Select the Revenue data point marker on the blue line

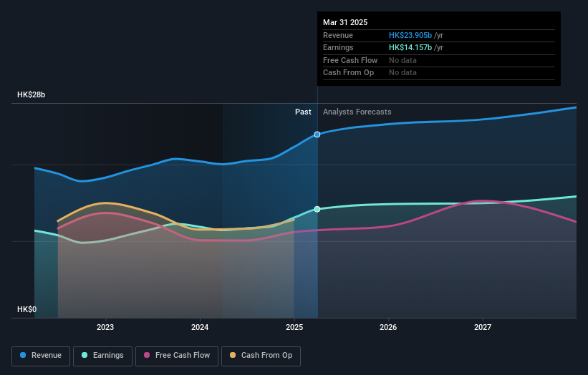coord(317,135)
